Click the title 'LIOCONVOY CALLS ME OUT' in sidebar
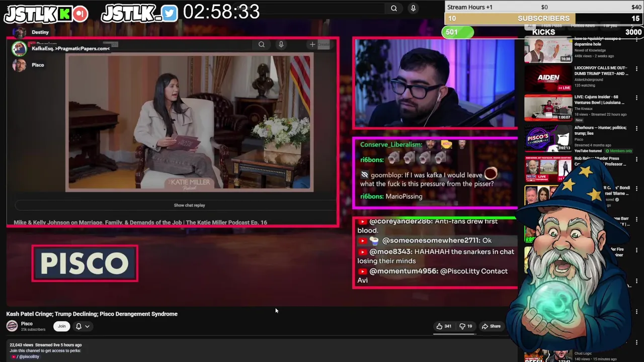 601,70
